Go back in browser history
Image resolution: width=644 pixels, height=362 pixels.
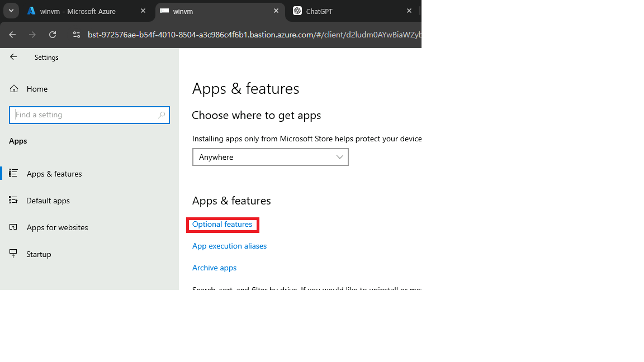pyautogui.click(x=12, y=35)
